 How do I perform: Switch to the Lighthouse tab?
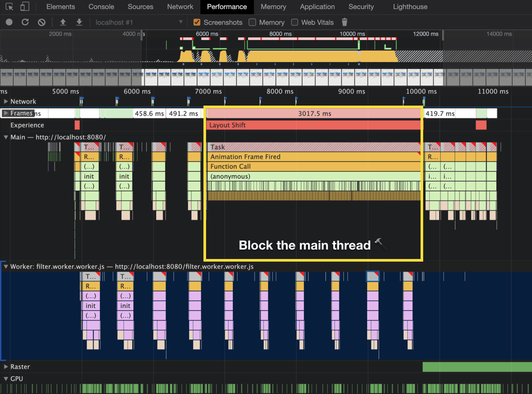(x=410, y=7)
